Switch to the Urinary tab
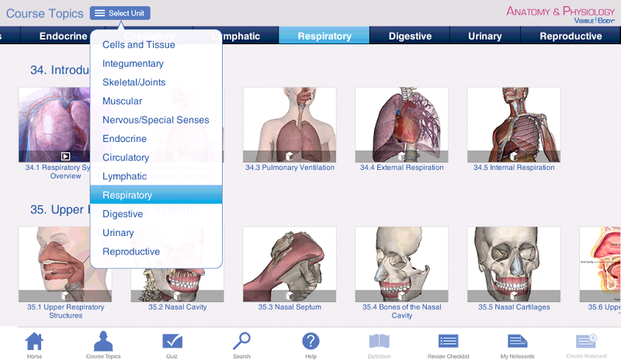 pyautogui.click(x=485, y=36)
